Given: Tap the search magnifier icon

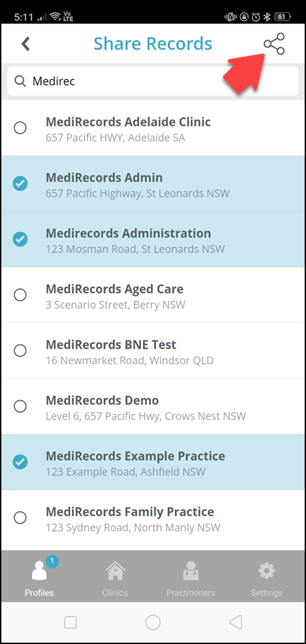Looking at the screenshot, I should 20,81.
